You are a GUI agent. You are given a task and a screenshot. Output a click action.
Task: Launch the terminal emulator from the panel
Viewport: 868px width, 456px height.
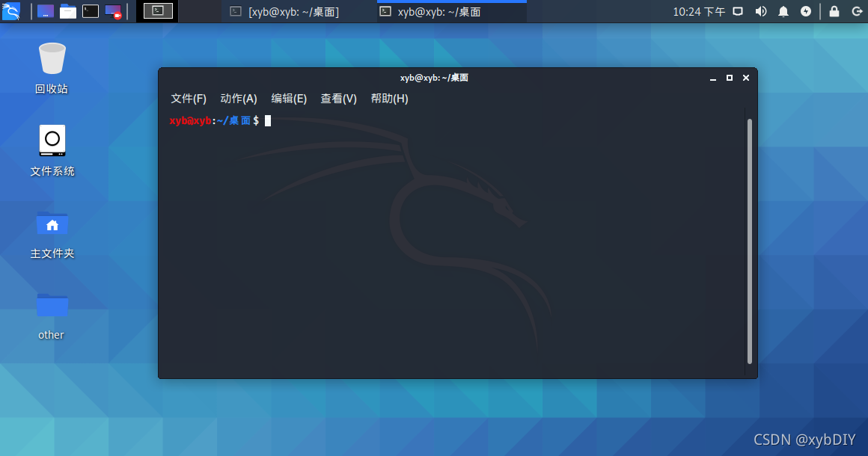click(91, 11)
